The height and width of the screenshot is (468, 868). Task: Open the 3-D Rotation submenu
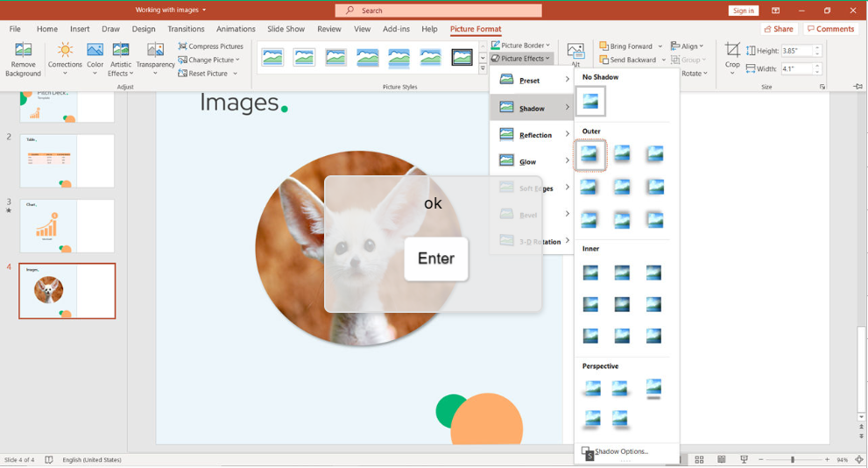(x=532, y=242)
